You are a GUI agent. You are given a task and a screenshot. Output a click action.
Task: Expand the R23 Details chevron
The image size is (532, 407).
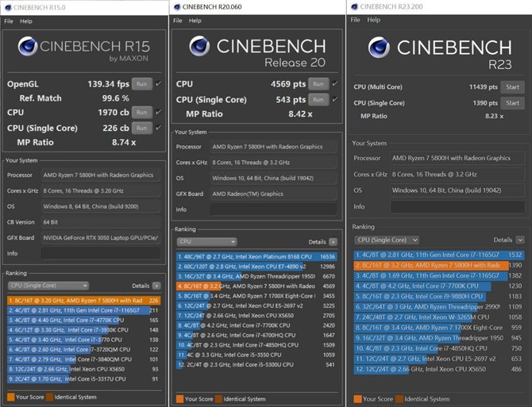pos(520,240)
